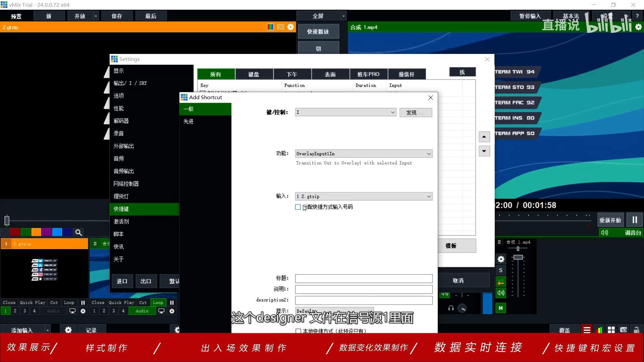Click the lock icon at bottom right

pyautogui.click(x=636, y=329)
